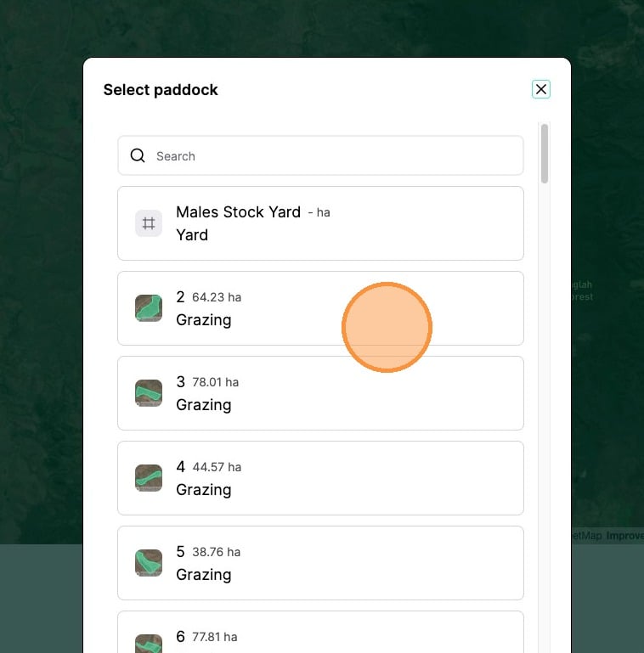Choose paddock 3 with 78.01 ha
Image resolution: width=644 pixels, height=653 pixels.
pos(320,393)
